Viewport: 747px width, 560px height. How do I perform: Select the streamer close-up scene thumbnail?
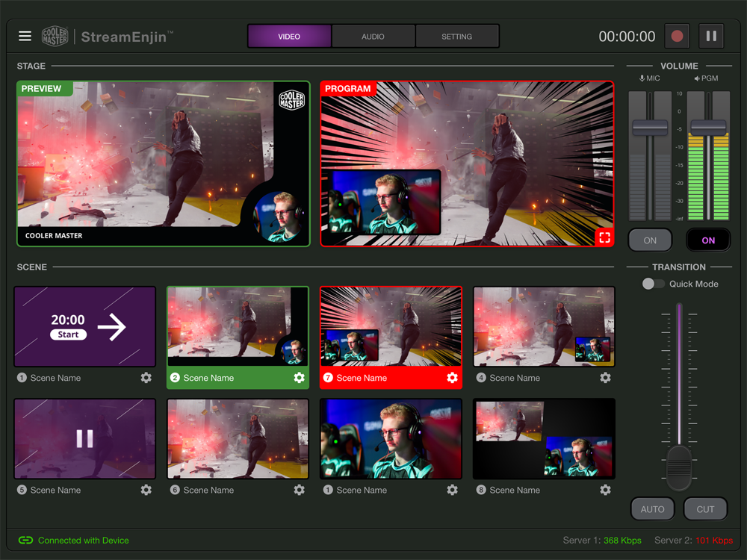(391, 438)
